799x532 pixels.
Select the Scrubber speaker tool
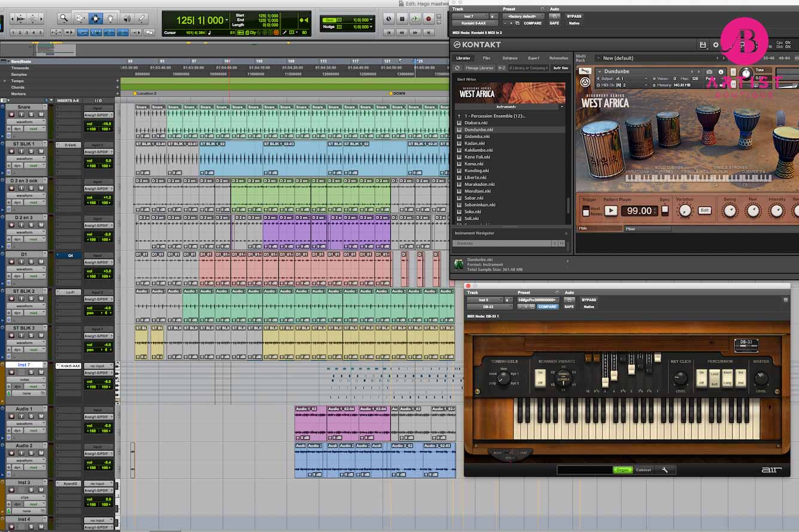click(x=126, y=19)
